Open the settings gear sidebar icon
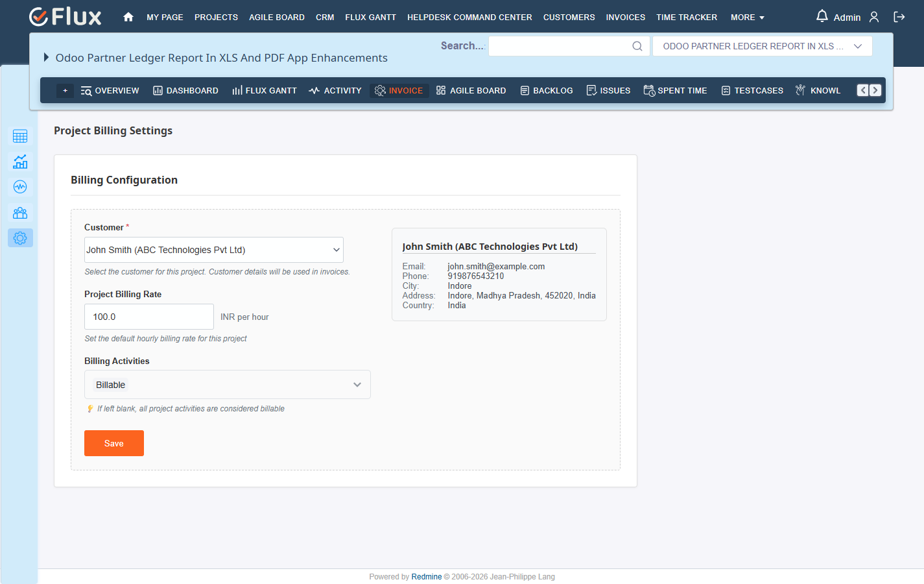The height and width of the screenshot is (584, 924). pyautogui.click(x=20, y=238)
